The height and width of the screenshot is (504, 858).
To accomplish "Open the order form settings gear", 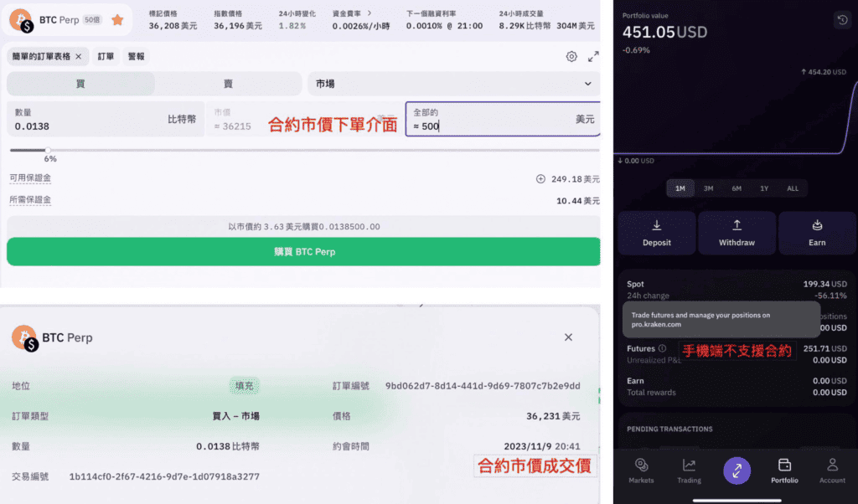I will point(571,56).
